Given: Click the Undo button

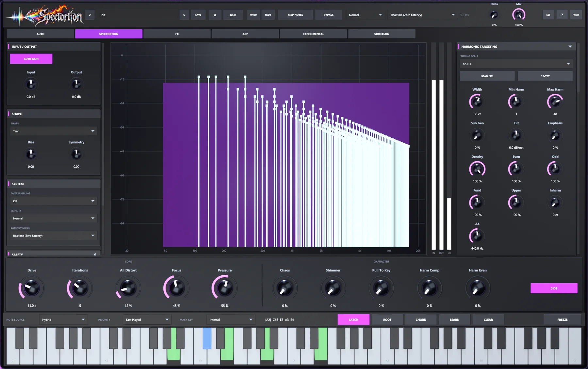Looking at the screenshot, I should pos(253,15).
